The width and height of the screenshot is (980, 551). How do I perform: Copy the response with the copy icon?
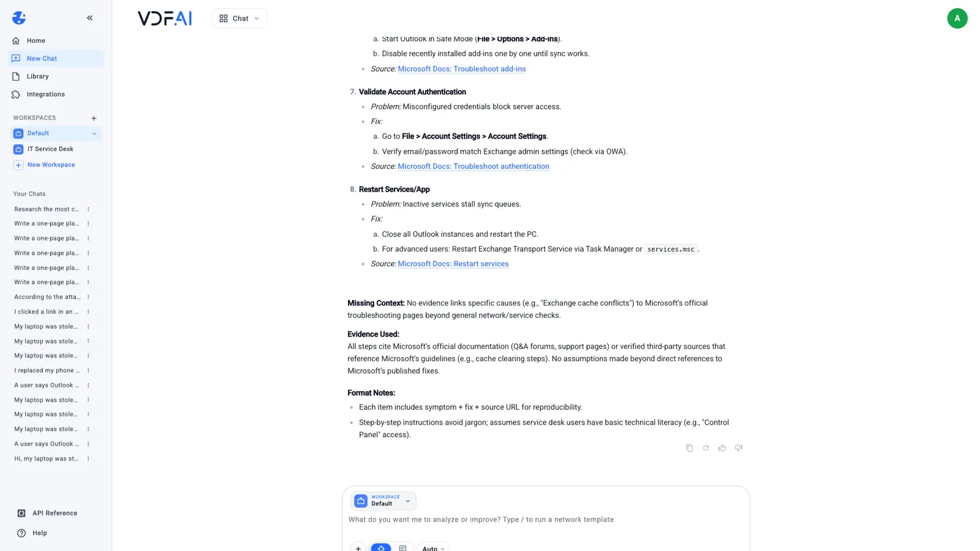[x=689, y=448]
